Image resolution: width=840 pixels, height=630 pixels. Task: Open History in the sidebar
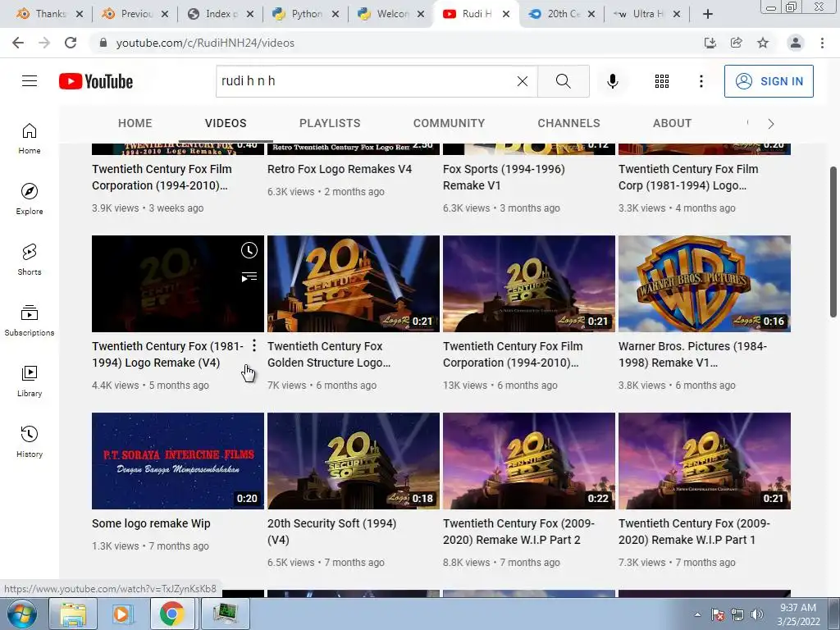click(30, 442)
